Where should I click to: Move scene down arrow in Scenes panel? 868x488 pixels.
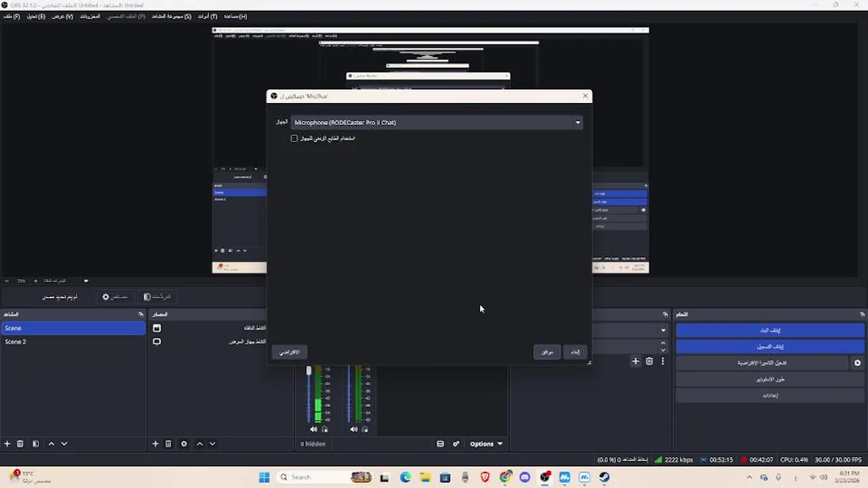64,444
